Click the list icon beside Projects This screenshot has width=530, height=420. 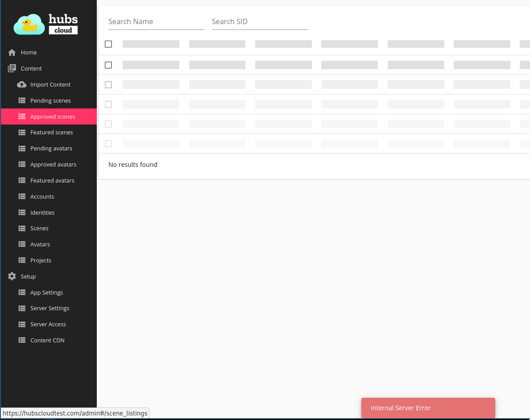22,260
